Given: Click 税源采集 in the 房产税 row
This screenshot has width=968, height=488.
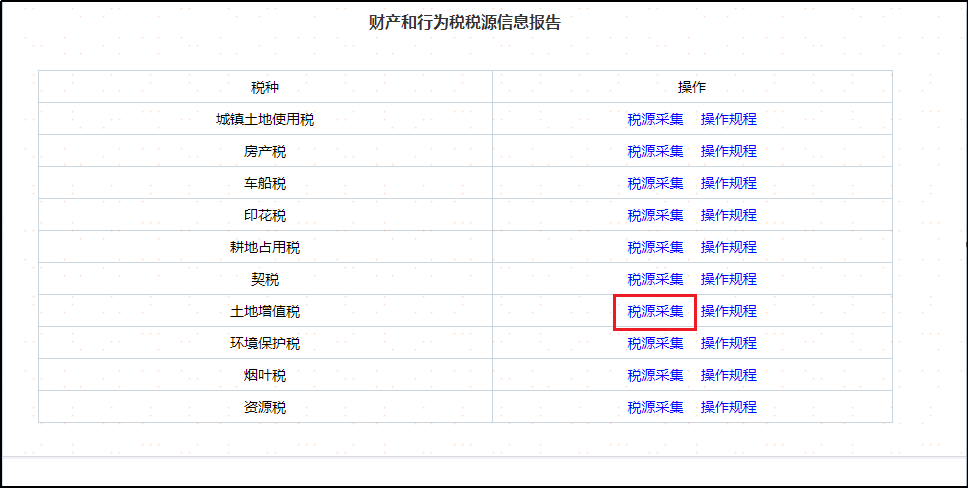Looking at the screenshot, I should (655, 151).
